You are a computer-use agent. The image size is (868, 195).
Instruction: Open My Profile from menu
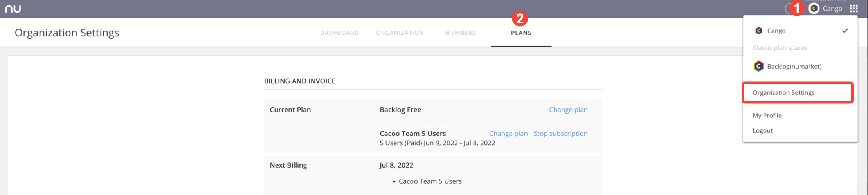tap(767, 116)
